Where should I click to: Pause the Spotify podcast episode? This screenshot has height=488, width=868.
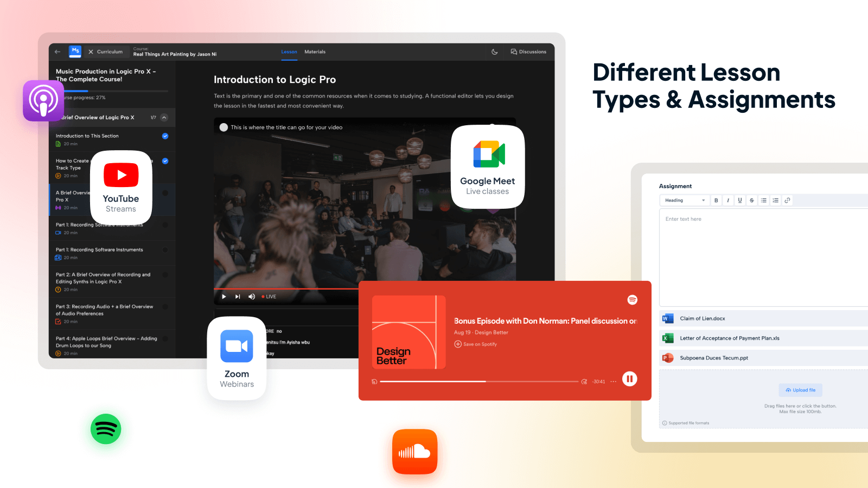[x=629, y=379]
